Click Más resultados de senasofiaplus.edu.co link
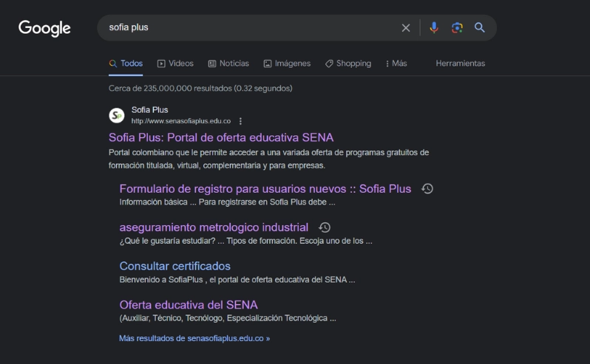The height and width of the screenshot is (364, 590). (x=194, y=338)
